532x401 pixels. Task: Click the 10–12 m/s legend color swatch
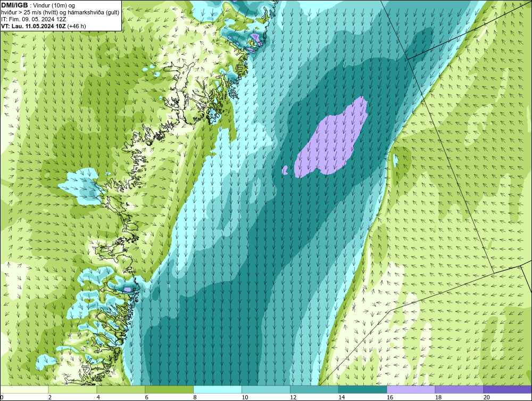pos(265,389)
